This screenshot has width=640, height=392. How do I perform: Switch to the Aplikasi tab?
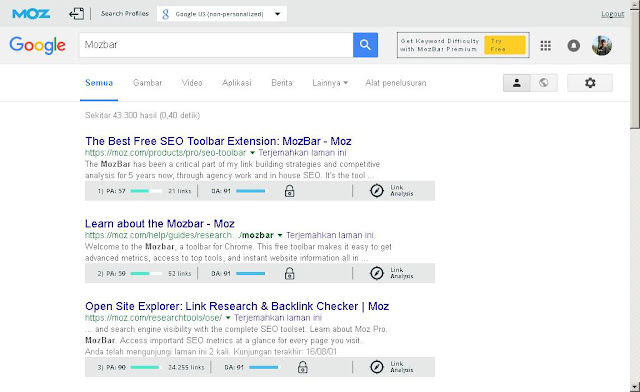pos(237,83)
